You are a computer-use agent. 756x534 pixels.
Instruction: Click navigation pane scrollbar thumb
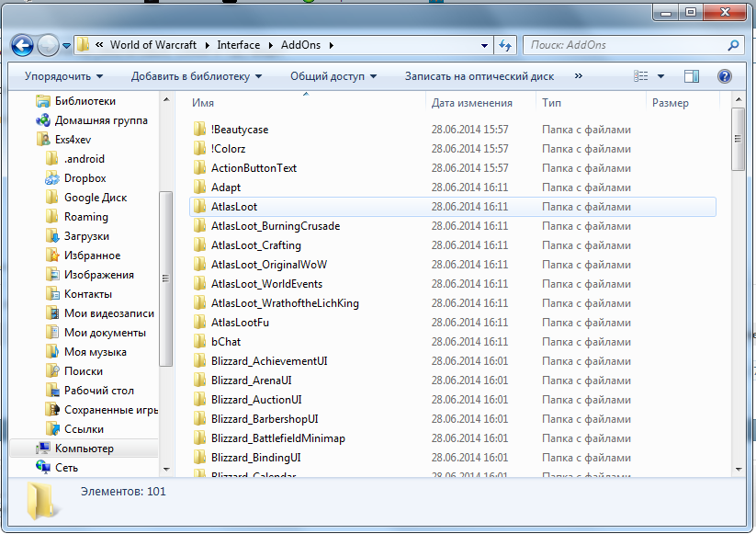click(x=166, y=278)
